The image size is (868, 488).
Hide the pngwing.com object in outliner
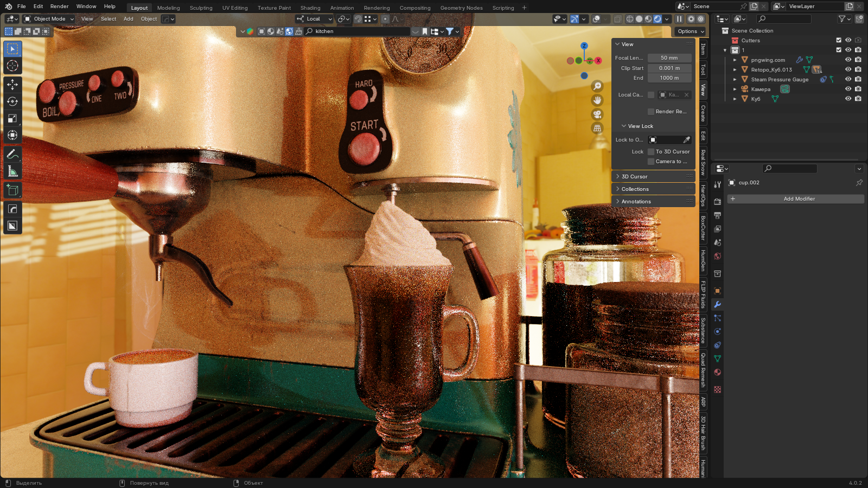click(x=848, y=60)
